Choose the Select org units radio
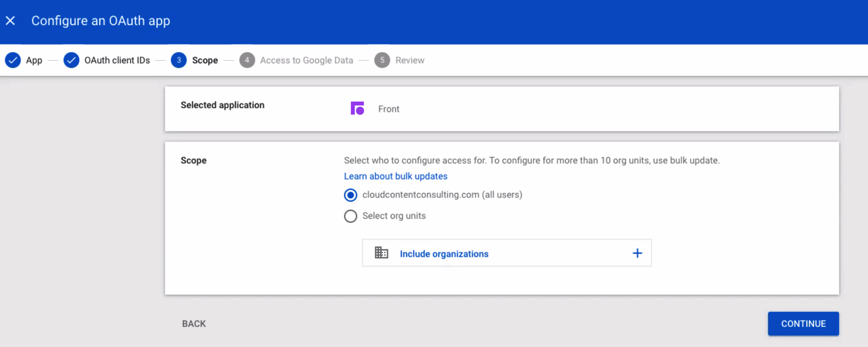The height and width of the screenshot is (347, 868). tap(351, 216)
